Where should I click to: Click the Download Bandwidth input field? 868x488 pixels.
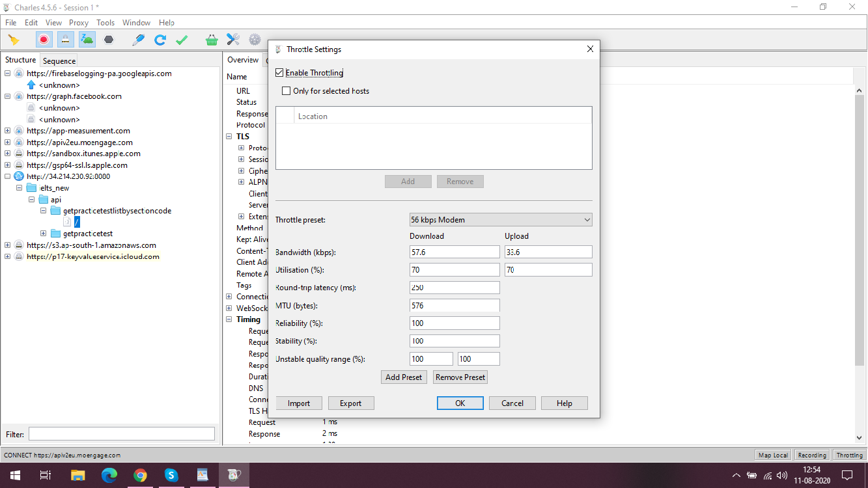coord(455,252)
